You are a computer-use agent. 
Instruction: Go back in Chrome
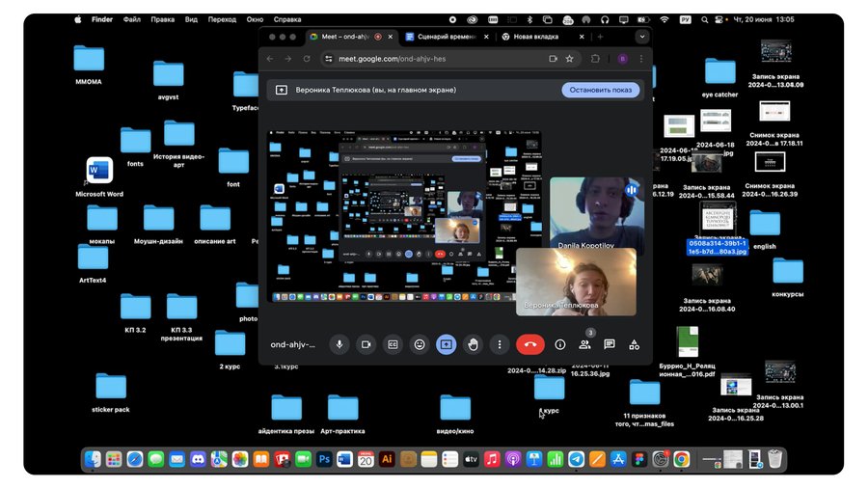pyautogui.click(x=270, y=59)
